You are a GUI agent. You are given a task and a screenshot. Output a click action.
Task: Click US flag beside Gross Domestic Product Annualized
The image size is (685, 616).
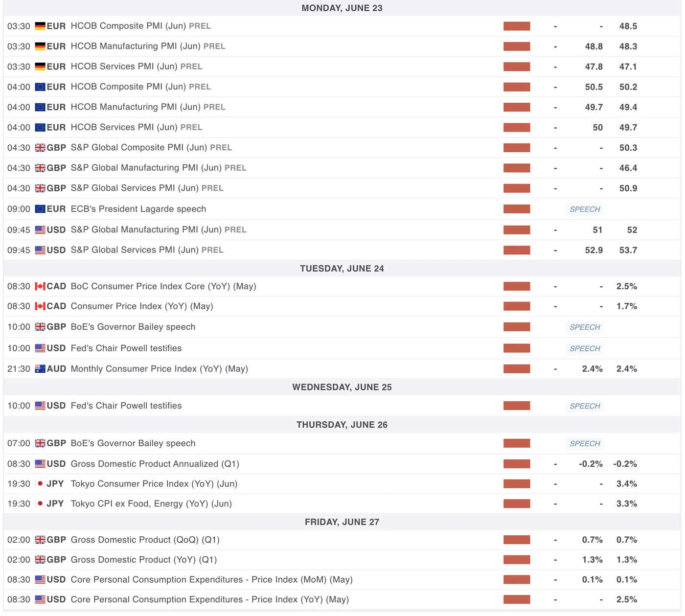(x=40, y=464)
